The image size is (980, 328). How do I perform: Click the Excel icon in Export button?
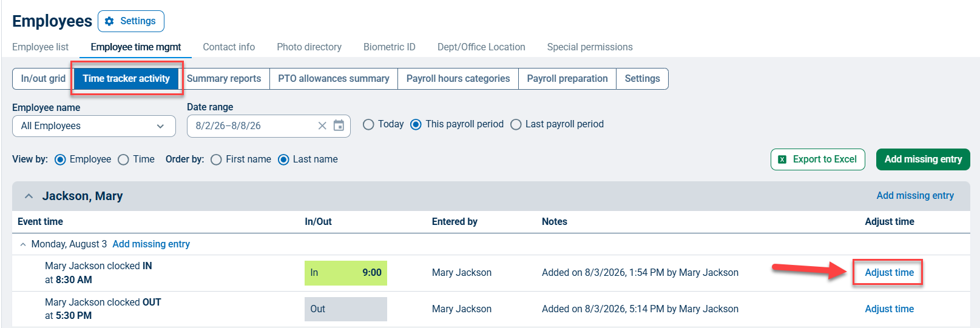[x=782, y=159]
